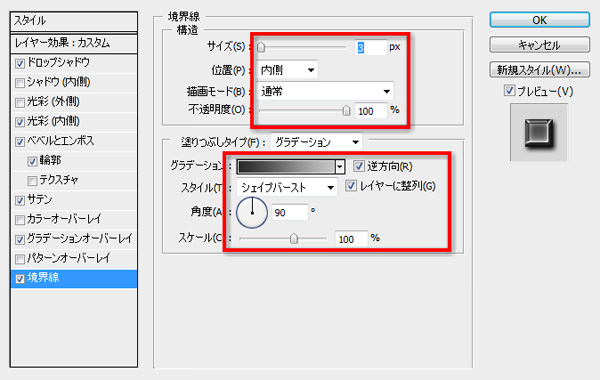Click the 新規スタイル(W)... button

pos(540,70)
